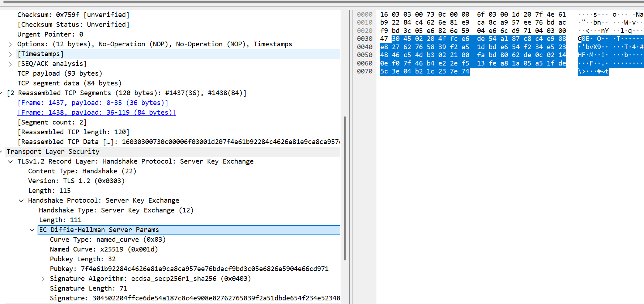Select the Version: TLS 1.2 field
Screen dimensions: 644x304
(x=76, y=181)
